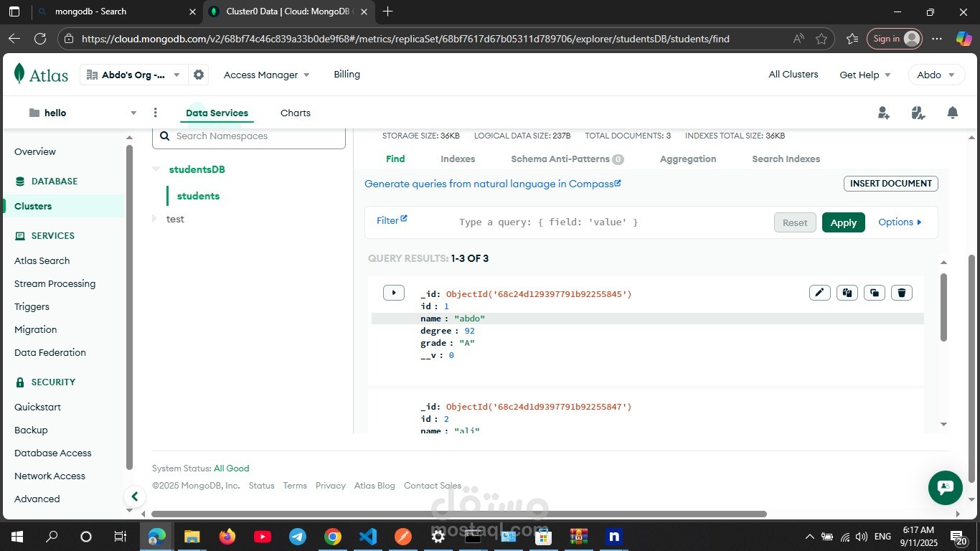Click the Search Namespaces input field
This screenshot has height=551, width=980.
[249, 136]
